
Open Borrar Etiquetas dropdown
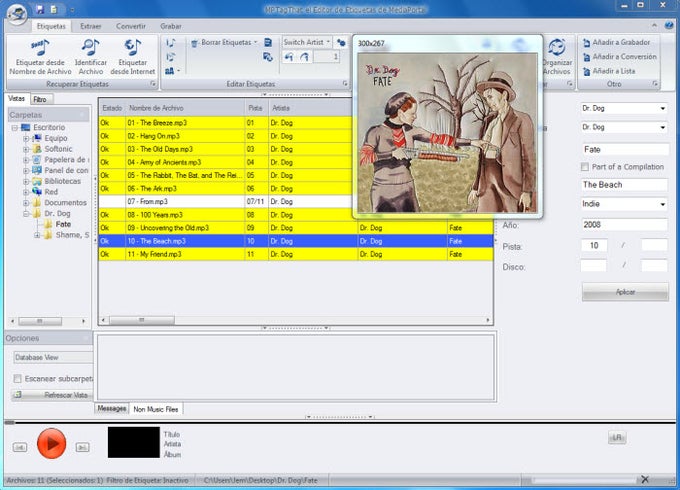pos(224,42)
